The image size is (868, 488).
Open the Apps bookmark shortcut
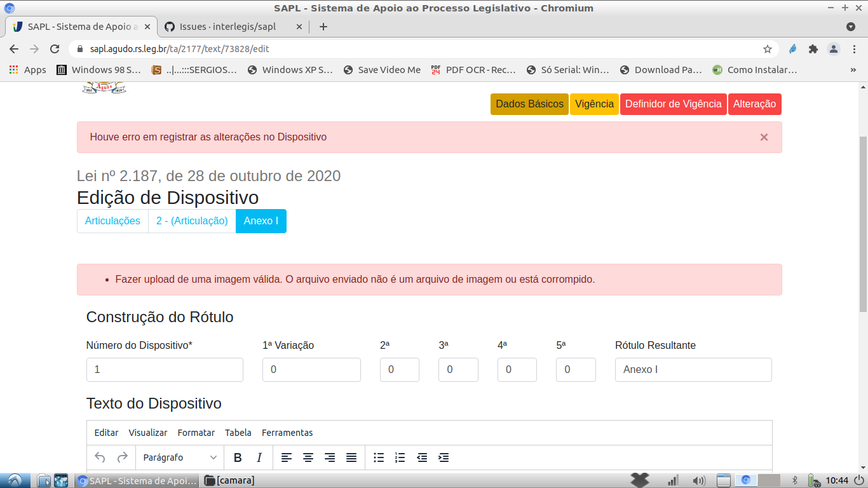27,70
